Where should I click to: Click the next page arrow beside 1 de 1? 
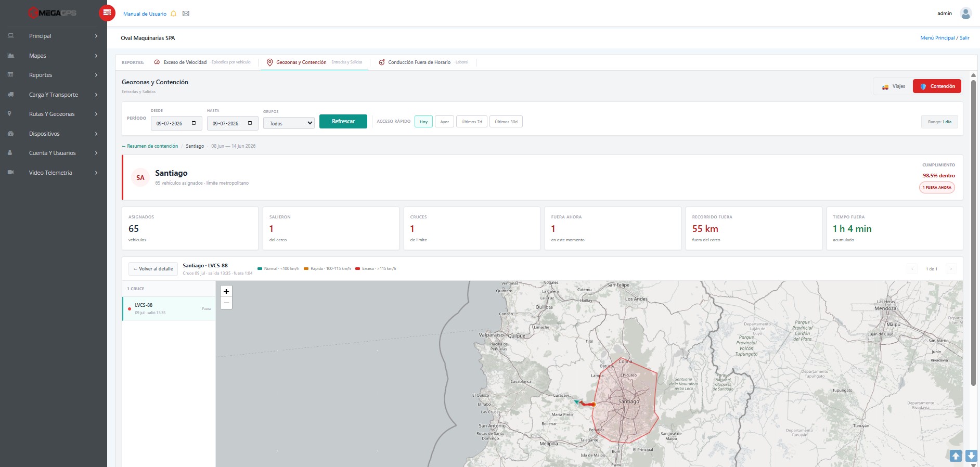click(x=951, y=269)
